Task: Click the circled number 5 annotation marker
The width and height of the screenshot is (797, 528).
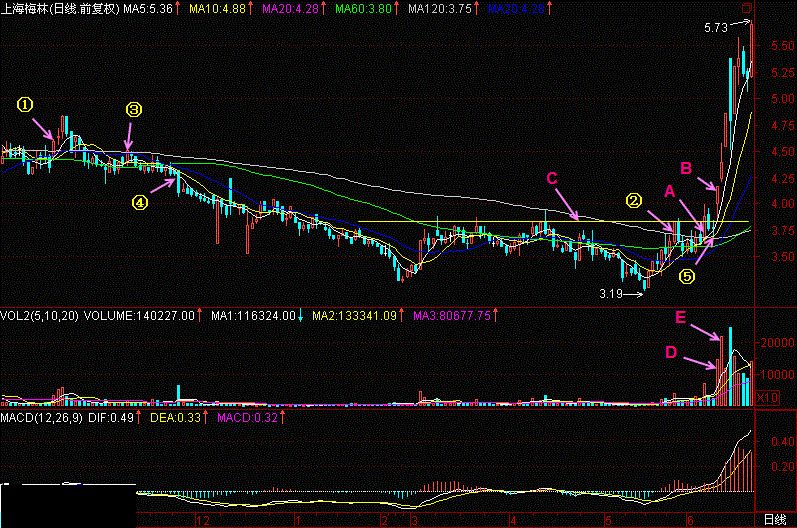Action: [687, 276]
